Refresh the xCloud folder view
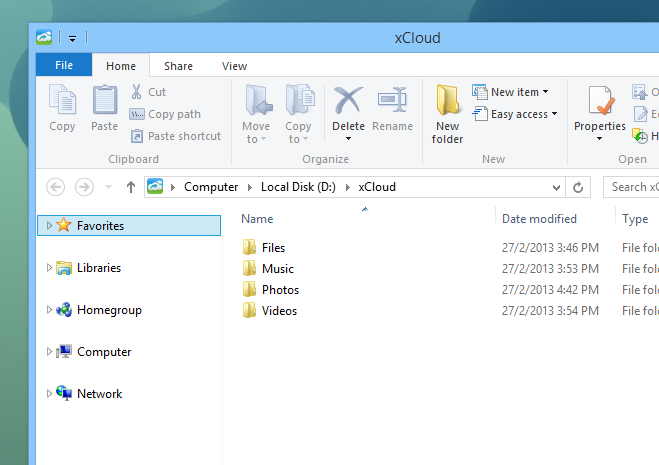This screenshot has height=465, width=659. [578, 187]
